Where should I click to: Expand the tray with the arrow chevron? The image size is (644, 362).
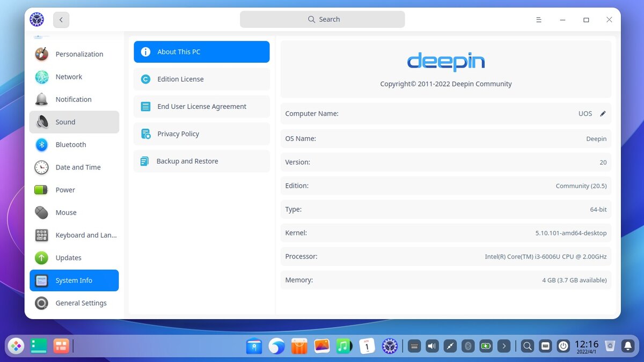point(503,346)
